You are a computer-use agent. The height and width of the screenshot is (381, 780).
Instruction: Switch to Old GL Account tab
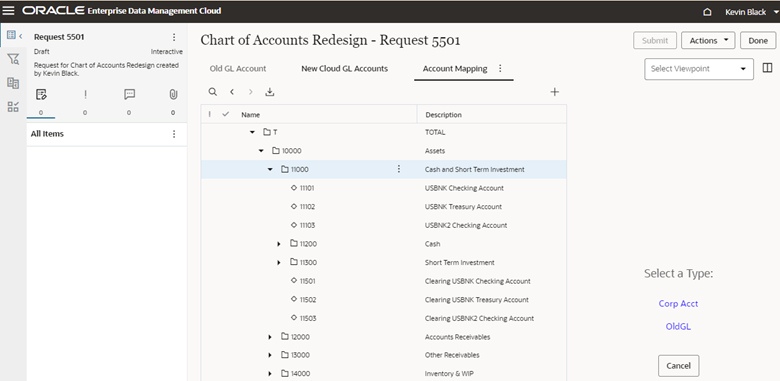238,69
